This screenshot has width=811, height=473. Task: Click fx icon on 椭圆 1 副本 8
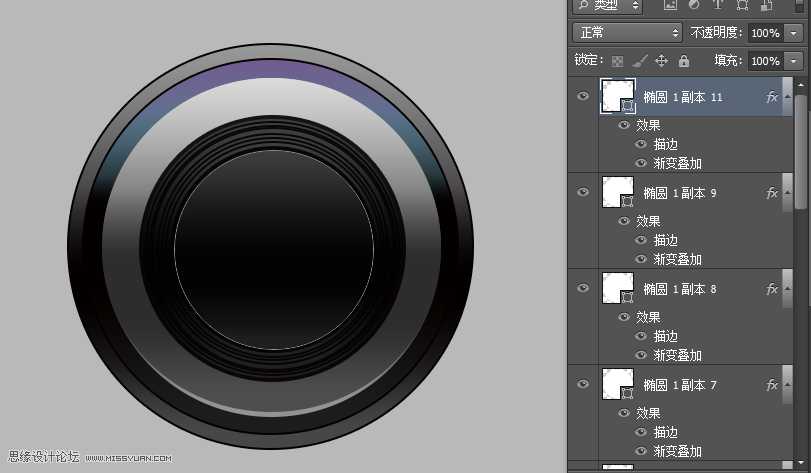(771, 289)
